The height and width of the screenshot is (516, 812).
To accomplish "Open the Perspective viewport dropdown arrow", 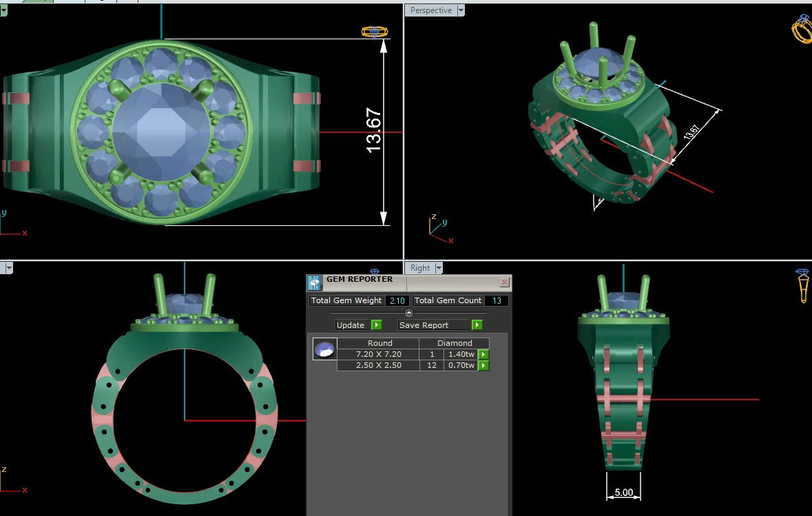I will click(x=460, y=10).
